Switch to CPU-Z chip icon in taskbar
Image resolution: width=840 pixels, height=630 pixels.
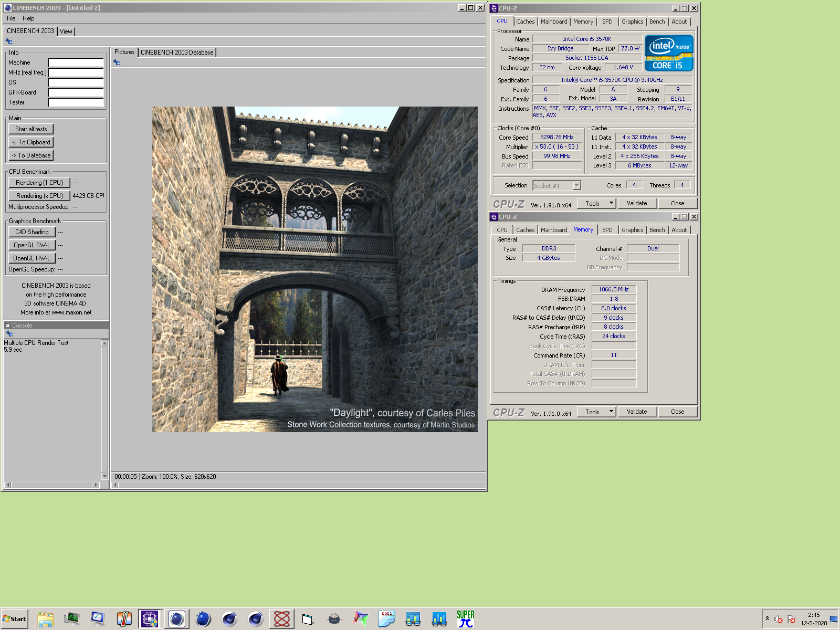pyautogui.click(x=150, y=619)
